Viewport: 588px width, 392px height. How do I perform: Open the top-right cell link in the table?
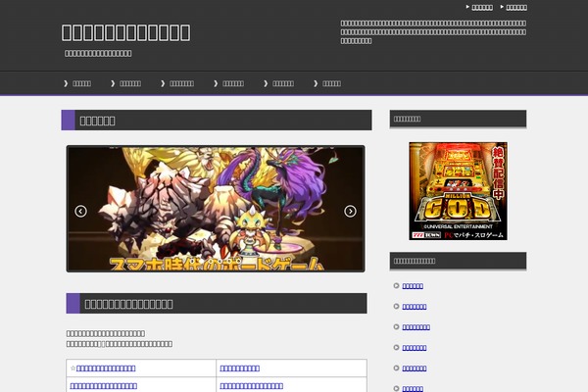pos(240,368)
